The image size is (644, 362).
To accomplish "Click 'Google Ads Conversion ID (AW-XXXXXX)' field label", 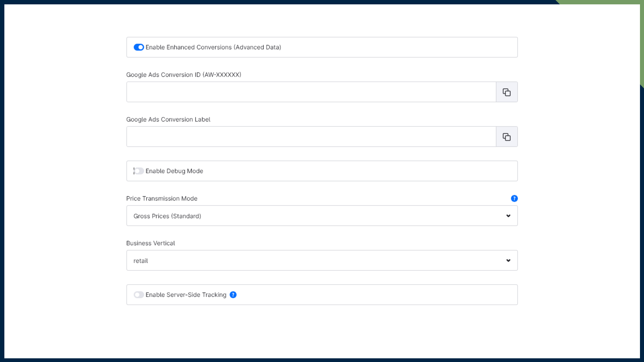I will pos(183,75).
